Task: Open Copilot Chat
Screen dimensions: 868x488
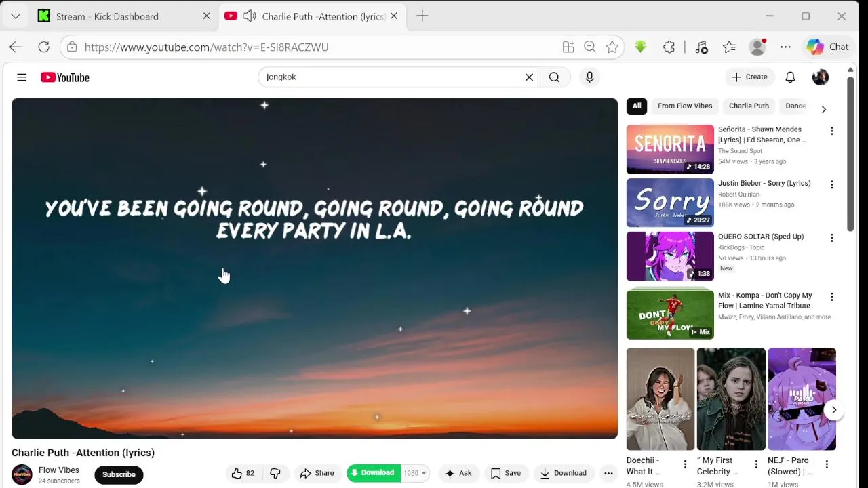Action: [828, 47]
